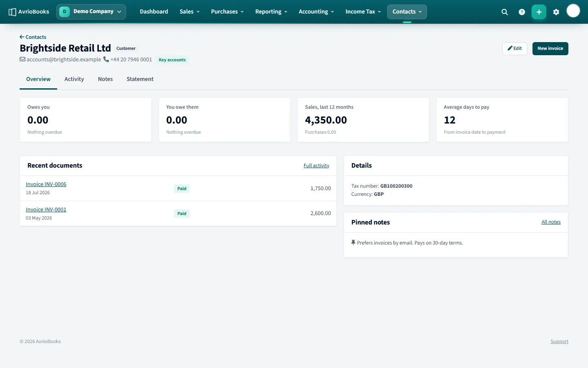Open the Demo Company switcher dropdown
The width and height of the screenshot is (588, 368).
click(x=91, y=12)
